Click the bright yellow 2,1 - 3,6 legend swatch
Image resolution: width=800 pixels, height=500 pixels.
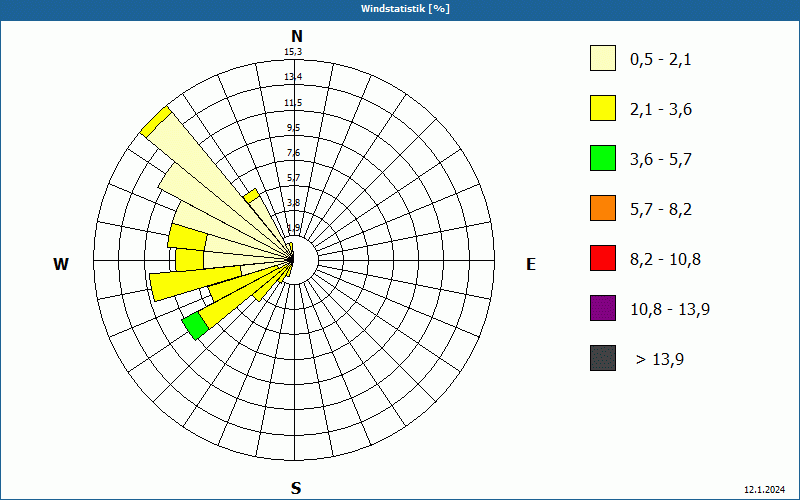click(x=603, y=108)
